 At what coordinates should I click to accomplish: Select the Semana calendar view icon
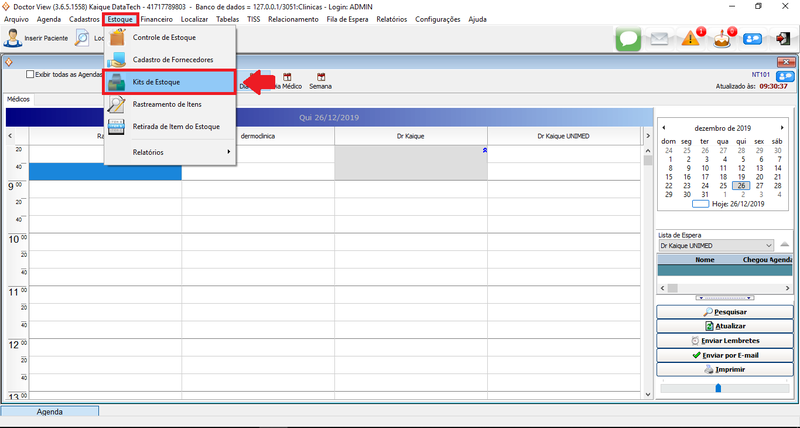(x=320, y=80)
